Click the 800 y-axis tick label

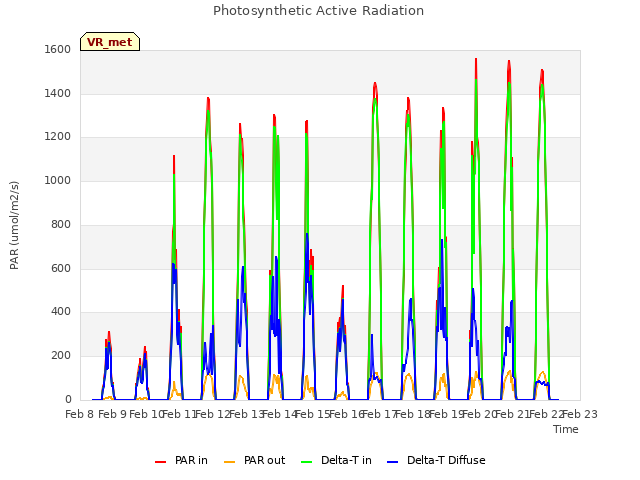tap(61, 224)
